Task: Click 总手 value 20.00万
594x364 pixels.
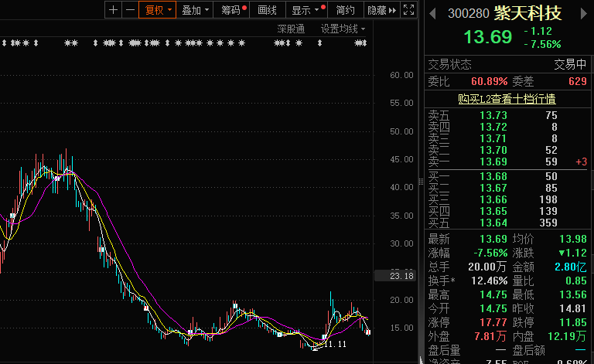Action: pos(487,267)
